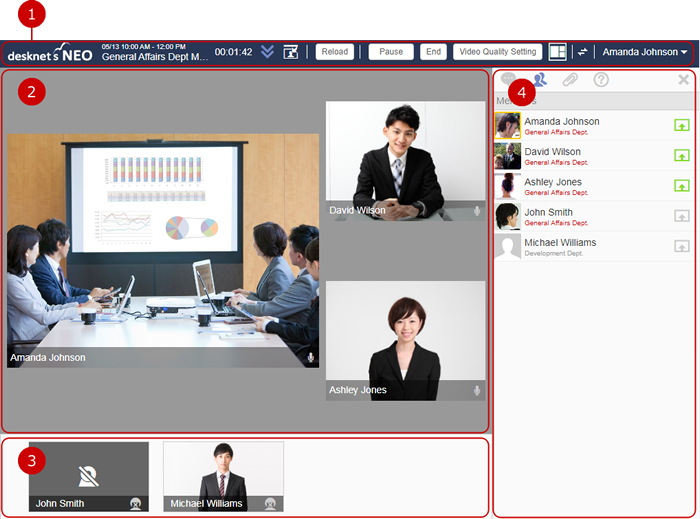The image size is (700, 519).
Task: Toggle Ashley Jones's green display arrow
Action: pos(681,186)
